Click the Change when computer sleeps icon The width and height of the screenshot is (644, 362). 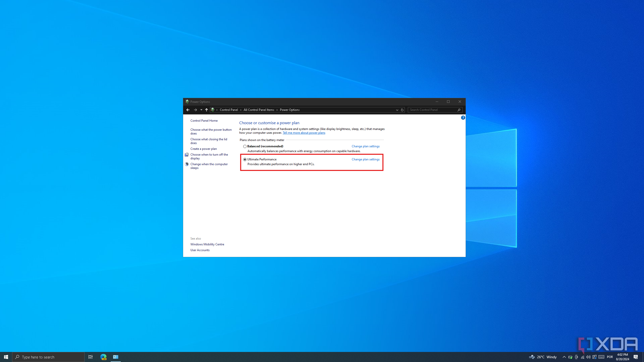pyautogui.click(x=187, y=164)
